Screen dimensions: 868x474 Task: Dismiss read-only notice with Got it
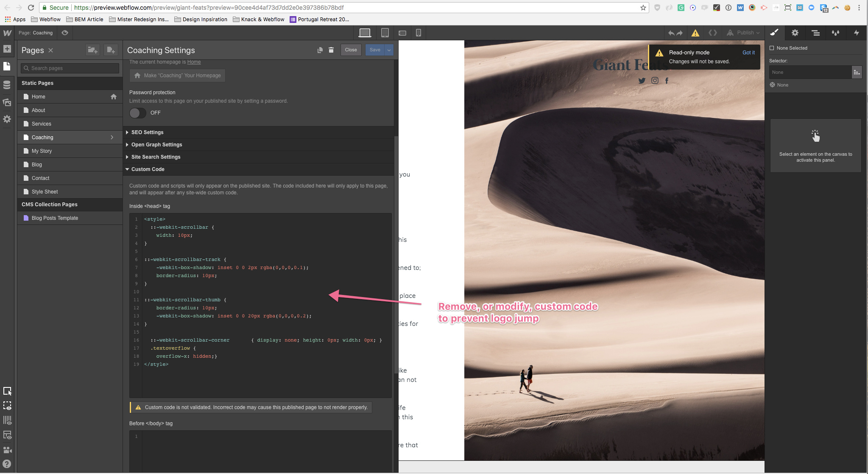pyautogui.click(x=748, y=53)
